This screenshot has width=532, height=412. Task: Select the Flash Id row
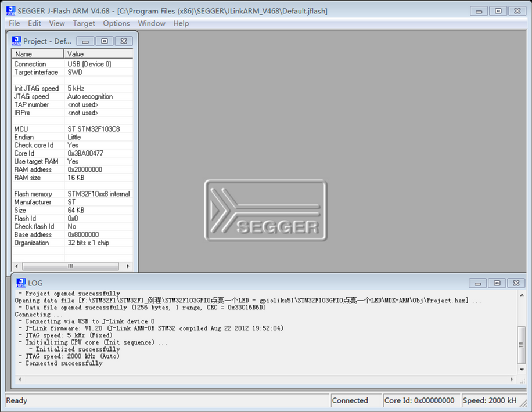72,218
